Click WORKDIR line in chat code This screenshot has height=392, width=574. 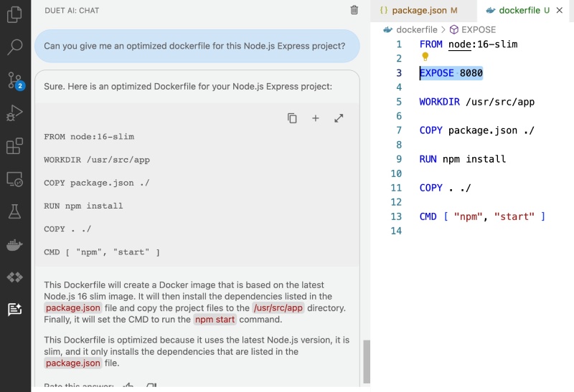point(97,160)
